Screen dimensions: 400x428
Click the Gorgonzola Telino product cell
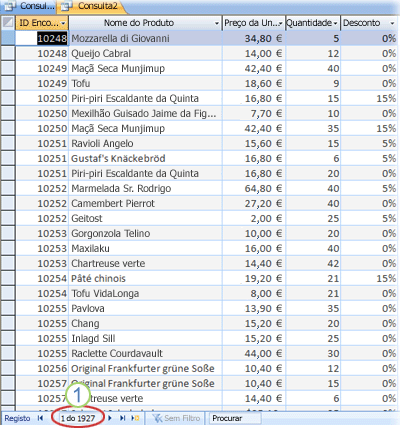click(145, 233)
